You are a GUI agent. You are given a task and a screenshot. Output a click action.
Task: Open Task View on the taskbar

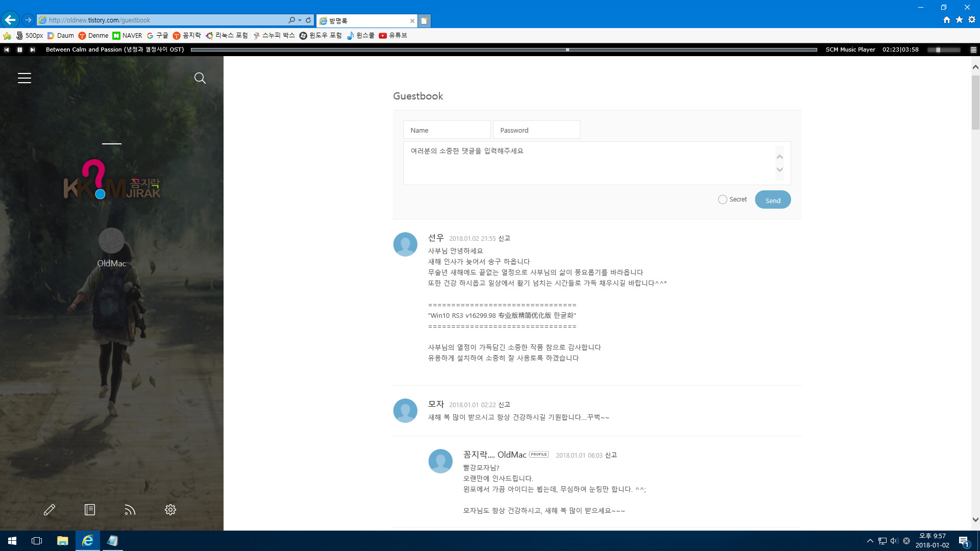37,541
